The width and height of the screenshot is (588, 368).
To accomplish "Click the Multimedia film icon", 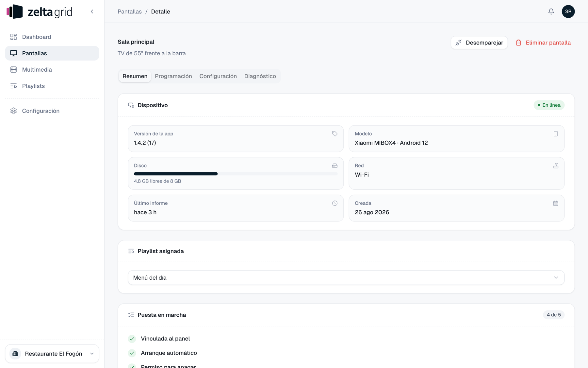I will (x=13, y=70).
